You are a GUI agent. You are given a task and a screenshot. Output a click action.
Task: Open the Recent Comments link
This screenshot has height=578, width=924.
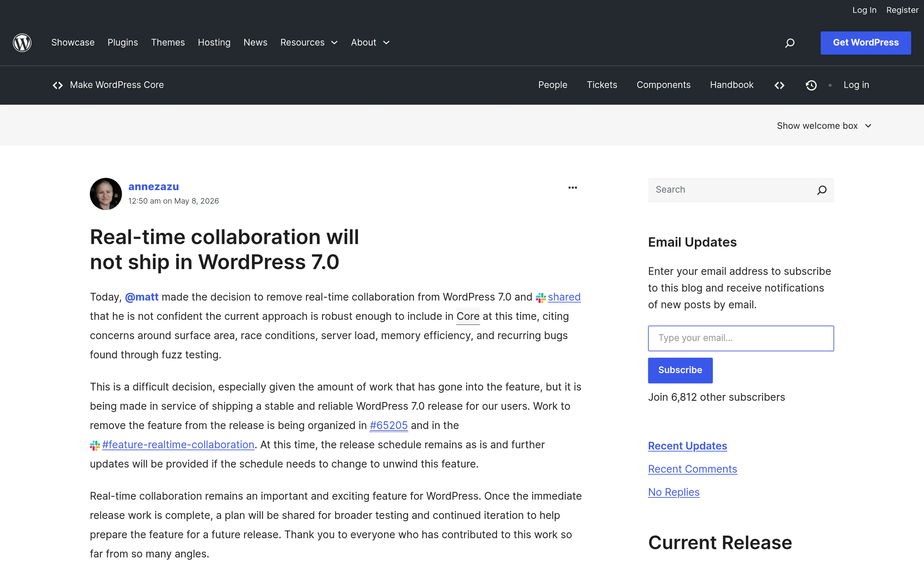[x=692, y=469]
